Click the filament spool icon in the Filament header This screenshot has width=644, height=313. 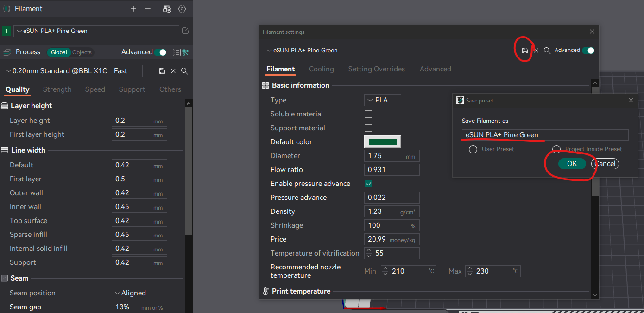pyautogui.click(x=6, y=9)
